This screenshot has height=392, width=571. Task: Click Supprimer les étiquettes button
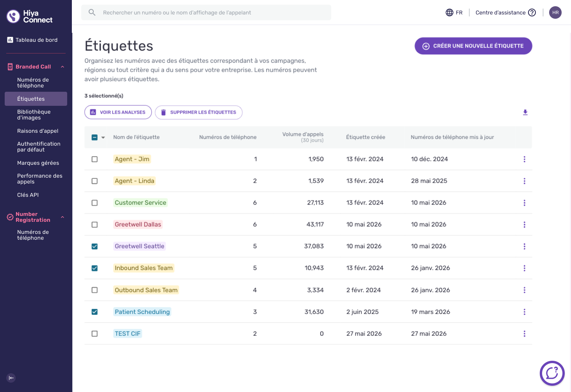[x=199, y=112]
